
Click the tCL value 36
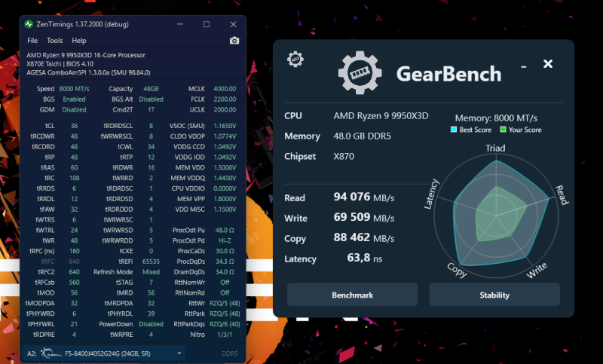[x=74, y=126]
